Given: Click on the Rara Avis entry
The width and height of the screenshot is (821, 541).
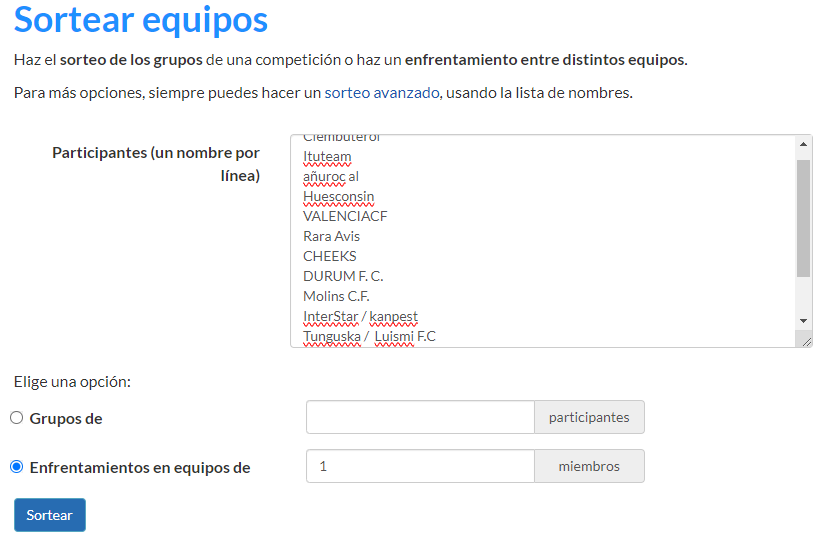Looking at the screenshot, I should [x=331, y=236].
